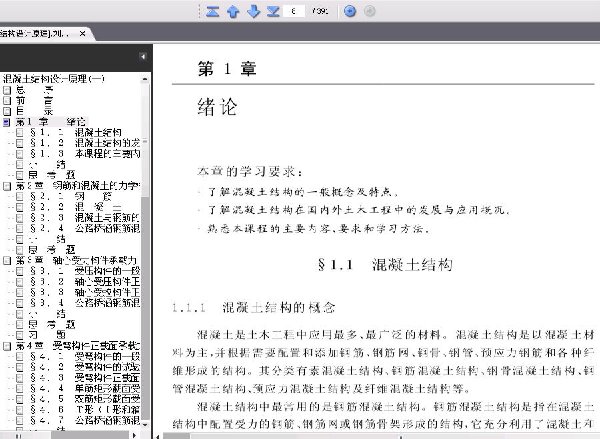
Task: Jump to the last page using the toolbar
Action: 273,11
